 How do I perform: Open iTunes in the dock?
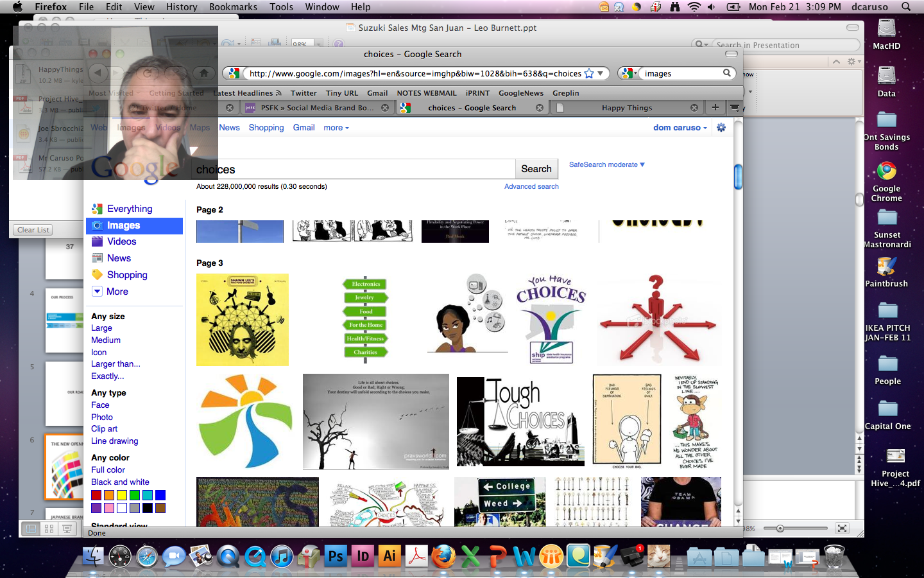282,556
